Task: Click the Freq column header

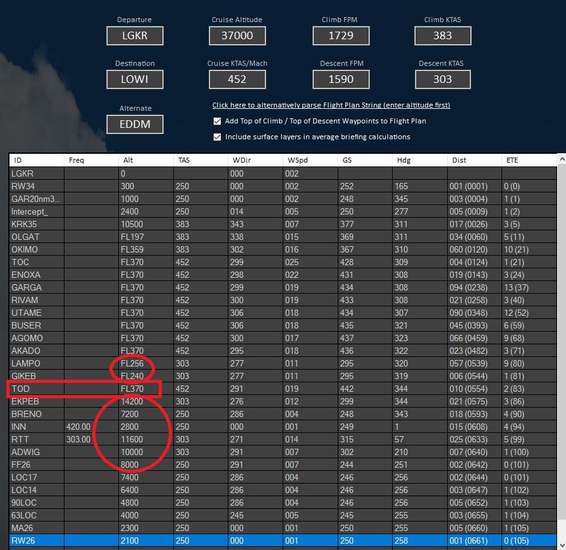Action: click(x=91, y=160)
